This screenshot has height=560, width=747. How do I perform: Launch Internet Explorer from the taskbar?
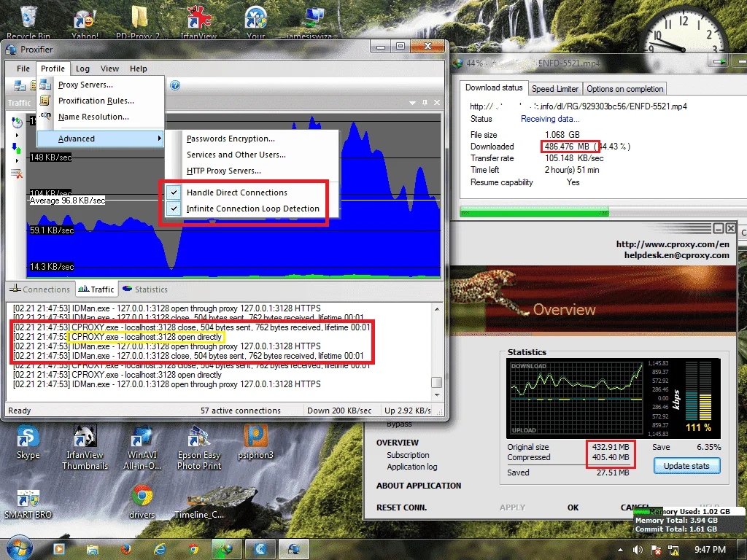point(160,550)
